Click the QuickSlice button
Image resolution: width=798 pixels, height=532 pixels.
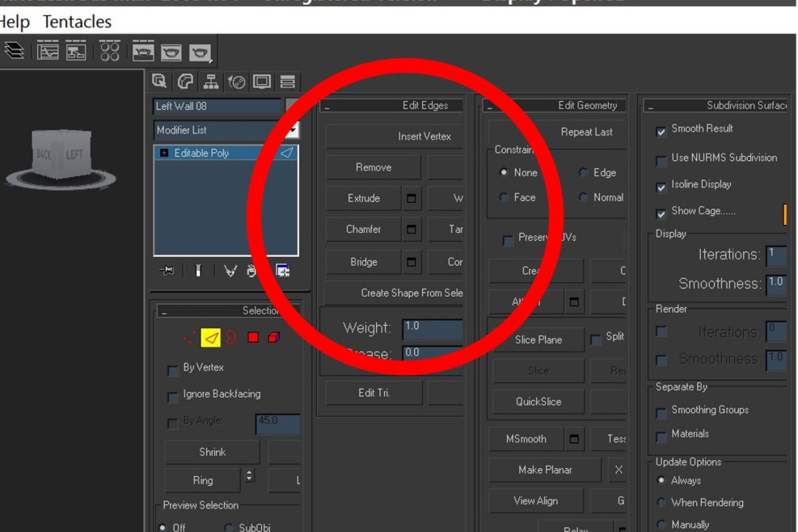(x=538, y=402)
